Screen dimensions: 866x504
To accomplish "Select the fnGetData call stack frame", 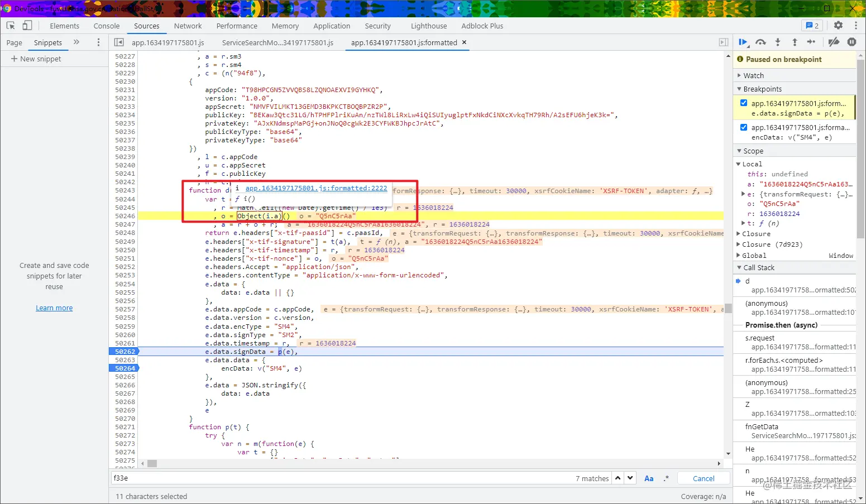I will [x=794, y=431].
